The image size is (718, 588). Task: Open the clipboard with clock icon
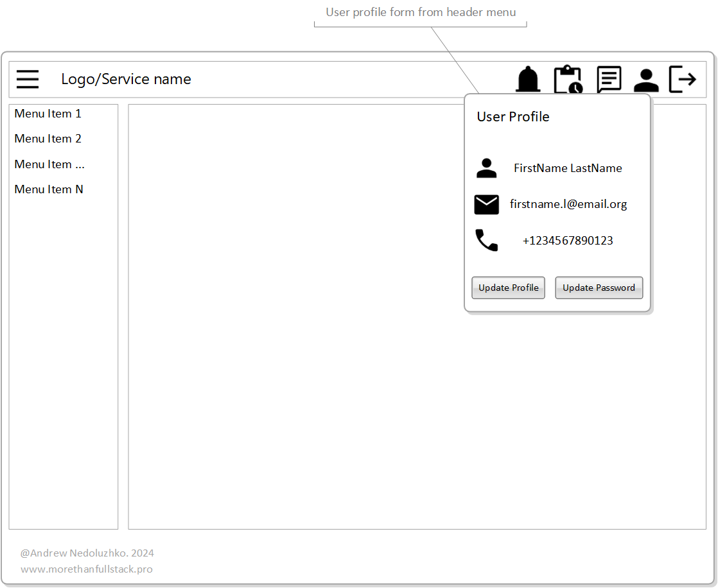click(x=568, y=80)
